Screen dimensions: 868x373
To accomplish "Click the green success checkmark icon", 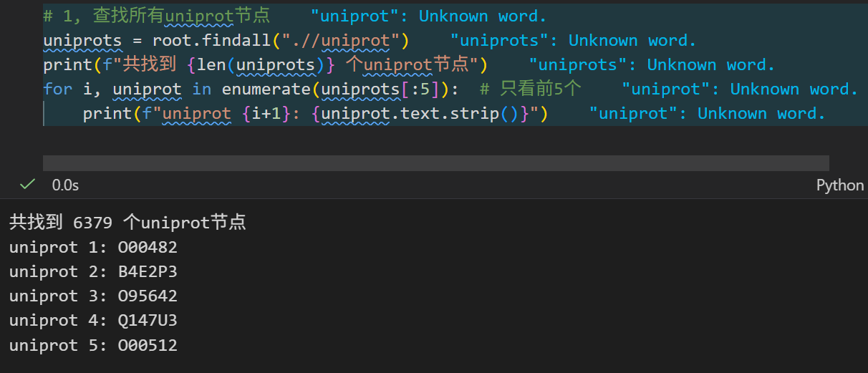I will click(x=27, y=185).
